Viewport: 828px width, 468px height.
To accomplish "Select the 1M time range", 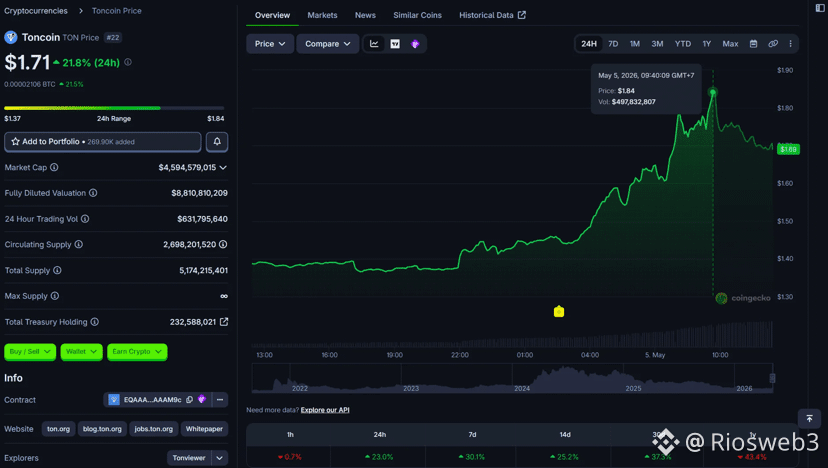I will pyautogui.click(x=635, y=44).
